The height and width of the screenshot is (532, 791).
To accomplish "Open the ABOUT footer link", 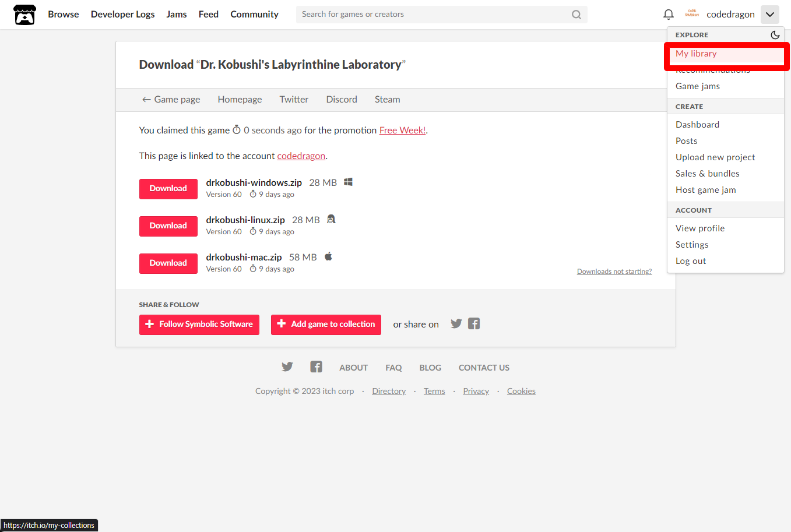I will [x=353, y=368].
